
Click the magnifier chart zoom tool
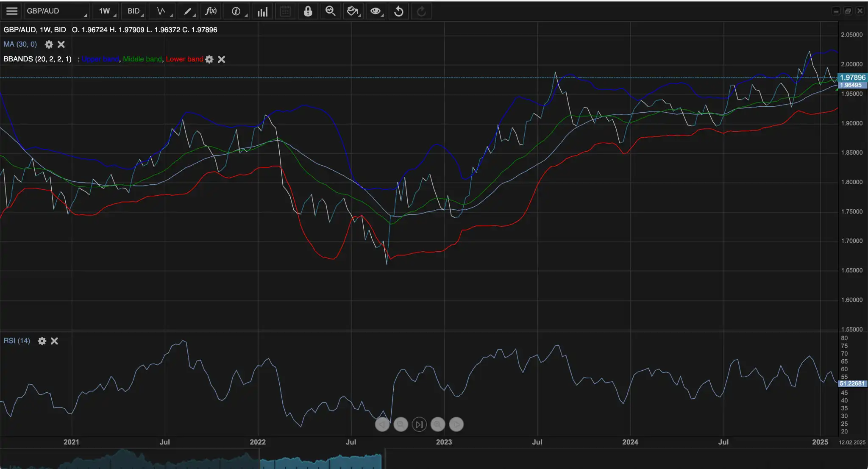[330, 11]
